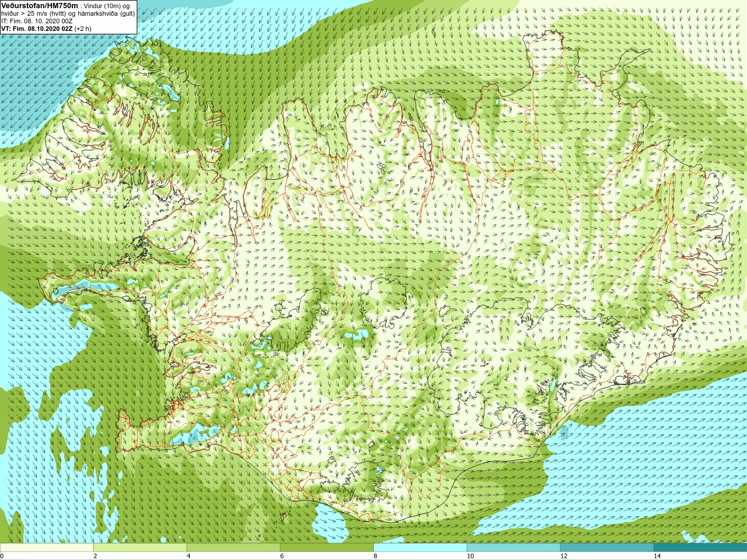Click the dark green 6–8 m/s legend swatch

(327, 548)
